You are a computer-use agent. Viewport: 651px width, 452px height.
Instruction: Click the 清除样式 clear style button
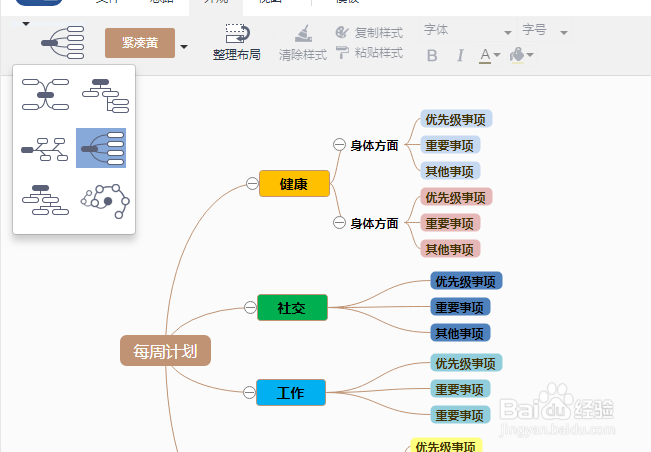[303, 43]
